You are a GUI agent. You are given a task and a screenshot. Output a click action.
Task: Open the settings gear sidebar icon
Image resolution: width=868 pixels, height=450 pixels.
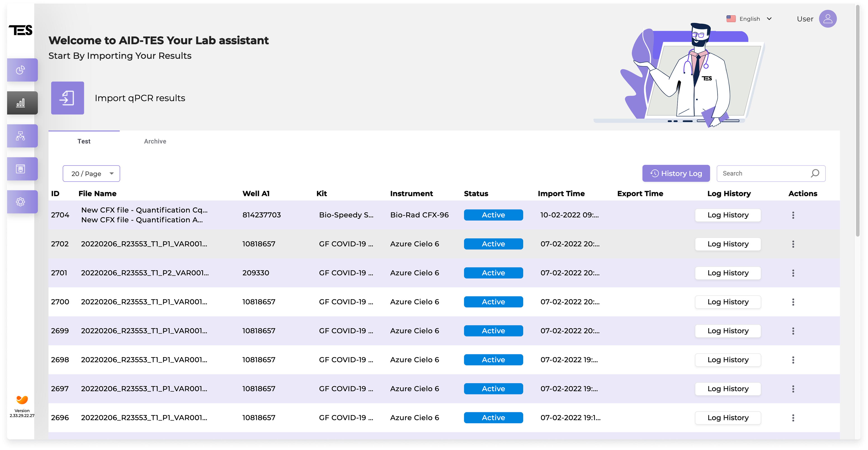21,202
